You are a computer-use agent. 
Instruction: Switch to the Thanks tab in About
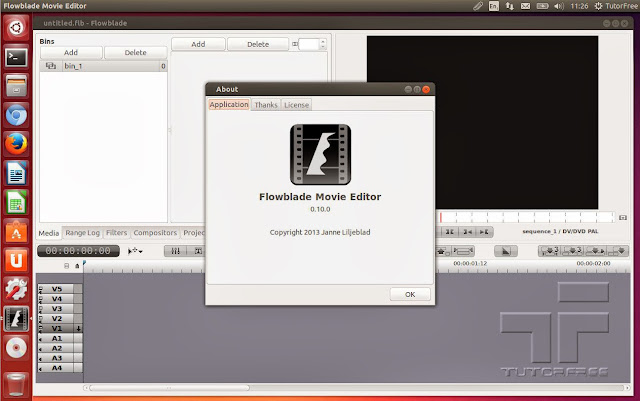pyautogui.click(x=266, y=105)
